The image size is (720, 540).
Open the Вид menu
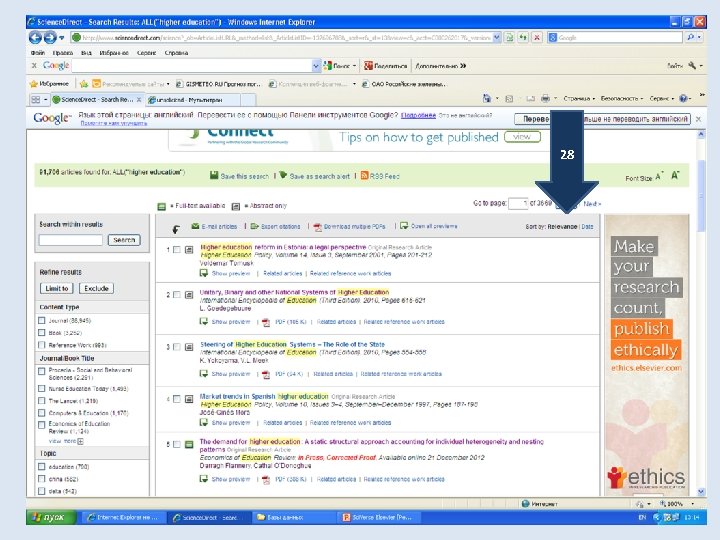click(86, 53)
